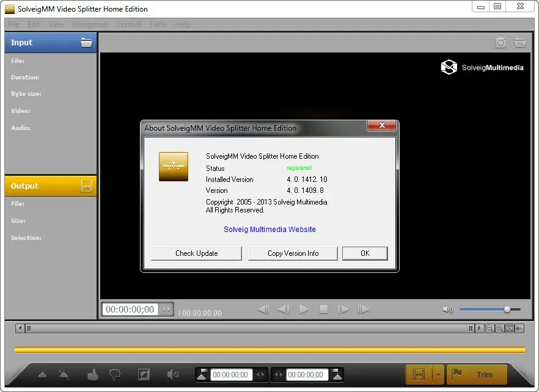The image size is (539, 392).
Task: Click the Output save disk icon
Action: [86, 186]
